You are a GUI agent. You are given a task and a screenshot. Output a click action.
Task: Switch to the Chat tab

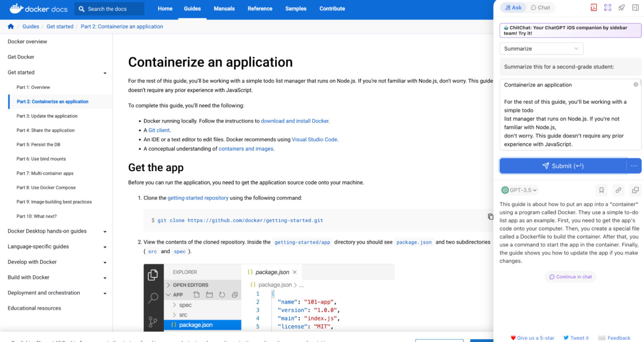[540, 7]
